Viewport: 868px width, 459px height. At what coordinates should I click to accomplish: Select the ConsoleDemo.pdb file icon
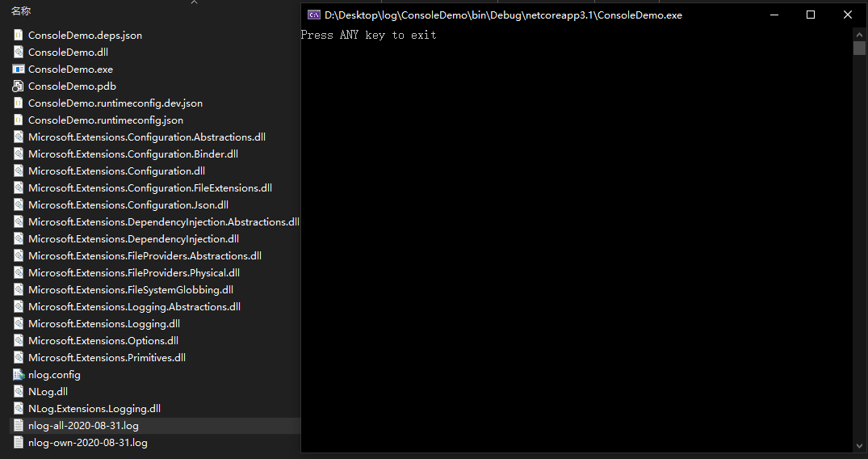point(19,86)
